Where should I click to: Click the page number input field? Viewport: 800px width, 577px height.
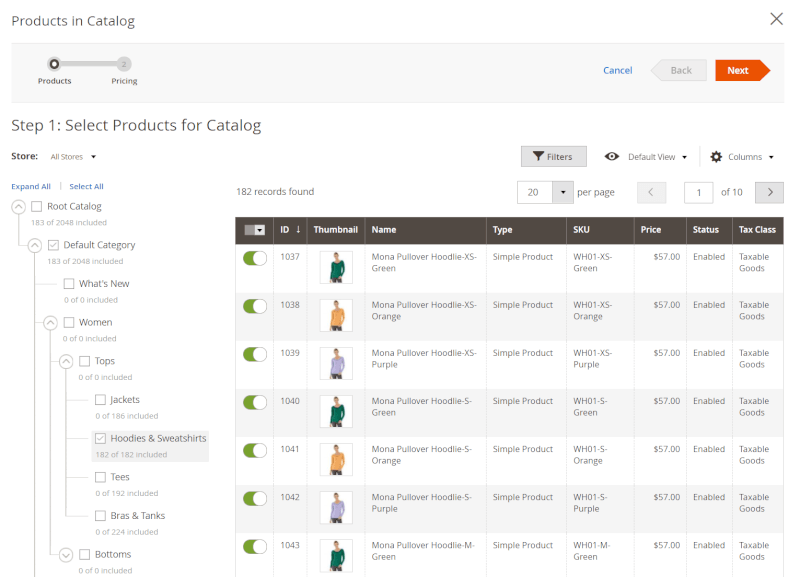[x=698, y=192]
